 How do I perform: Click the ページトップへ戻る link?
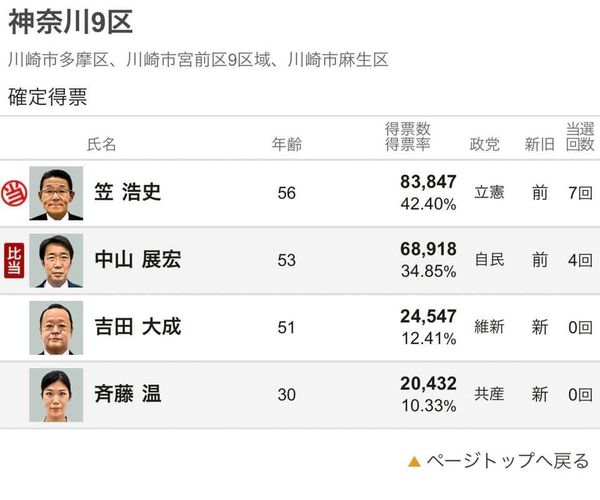507,462
